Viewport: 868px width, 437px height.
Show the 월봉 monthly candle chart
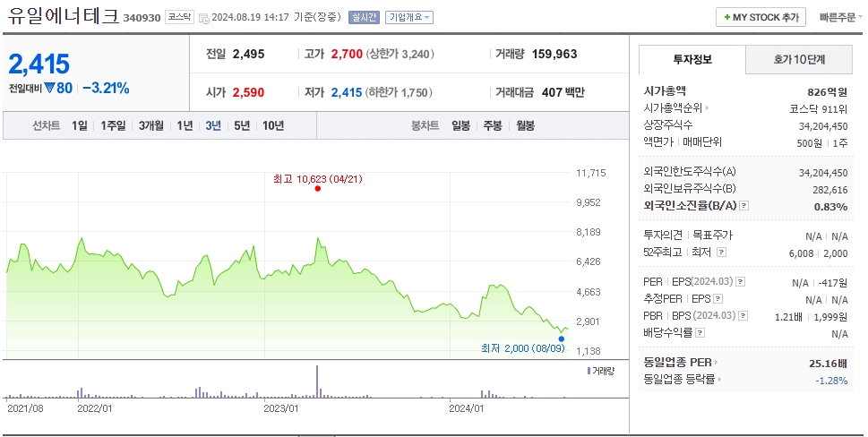click(x=525, y=125)
